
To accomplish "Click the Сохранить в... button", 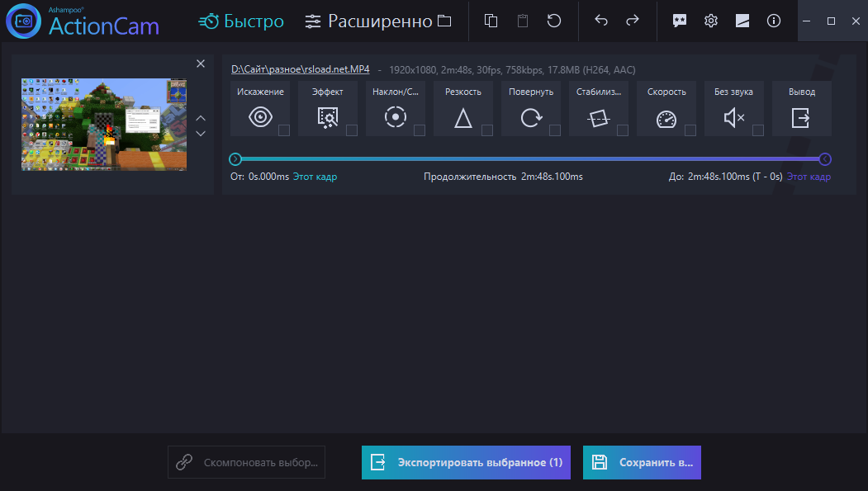I will 643,462.
